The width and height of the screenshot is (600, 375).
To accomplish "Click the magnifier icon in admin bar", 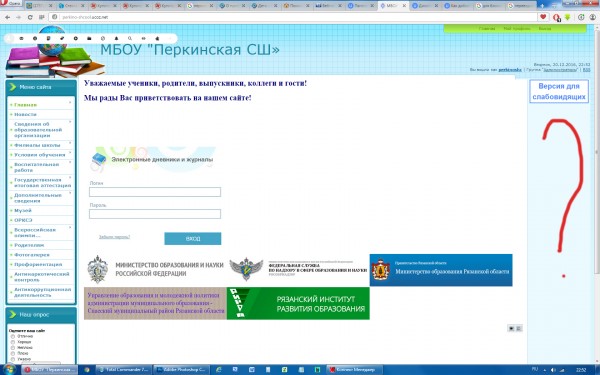I will [130, 39].
